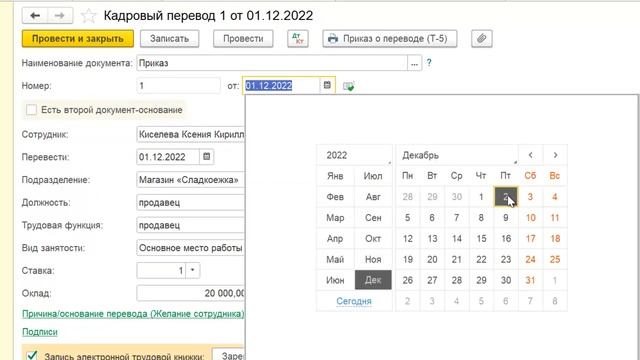The width and height of the screenshot is (640, 360).
Task: Pick December 26 in calendar
Action: [x=408, y=280]
